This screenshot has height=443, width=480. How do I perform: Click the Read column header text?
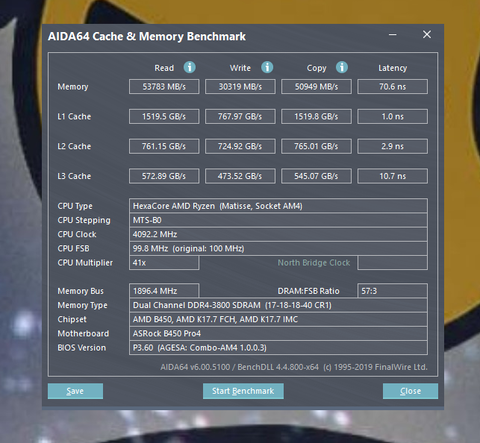coord(164,68)
